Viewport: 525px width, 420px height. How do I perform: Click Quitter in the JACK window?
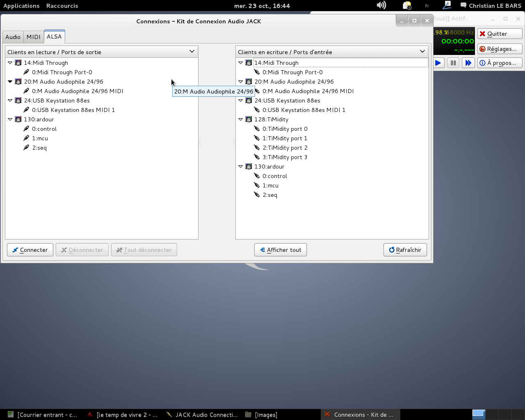click(x=500, y=34)
